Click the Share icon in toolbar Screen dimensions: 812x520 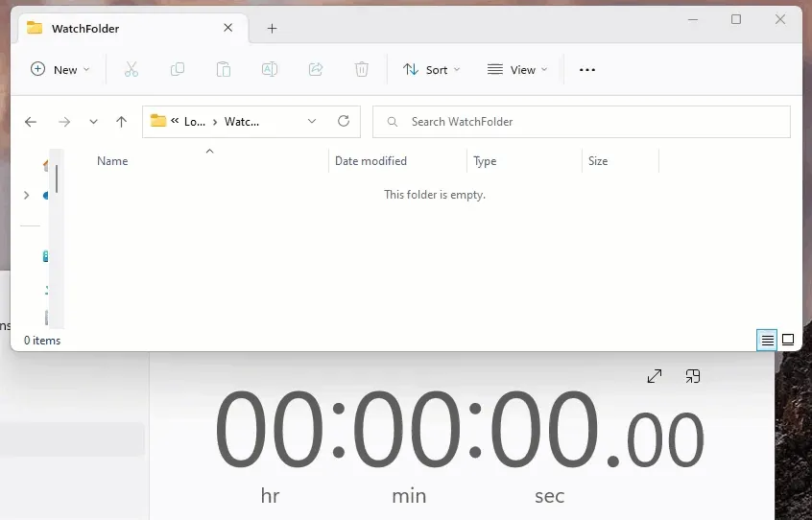[x=316, y=69]
